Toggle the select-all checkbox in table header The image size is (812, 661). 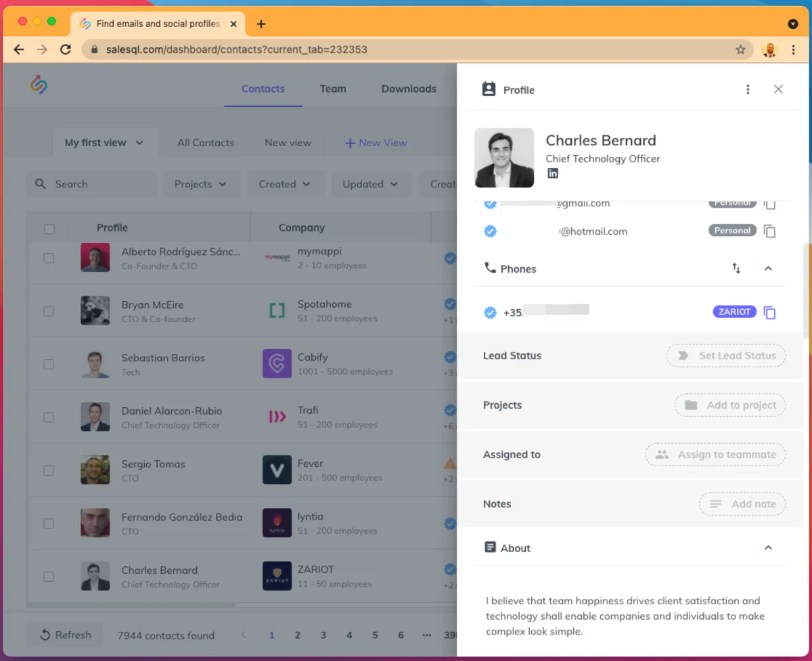(x=49, y=229)
